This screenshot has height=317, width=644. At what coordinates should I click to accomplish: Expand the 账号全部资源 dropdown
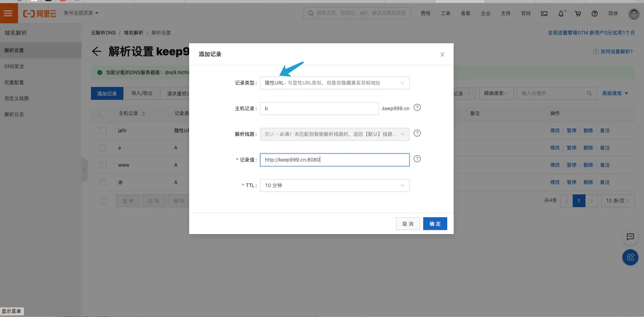(81, 13)
